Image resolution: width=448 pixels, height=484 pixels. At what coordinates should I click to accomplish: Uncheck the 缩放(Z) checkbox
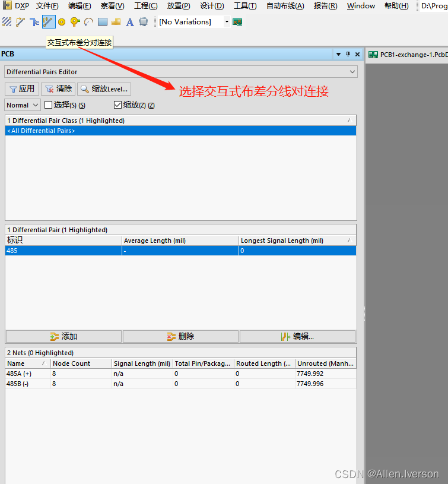pyautogui.click(x=117, y=105)
